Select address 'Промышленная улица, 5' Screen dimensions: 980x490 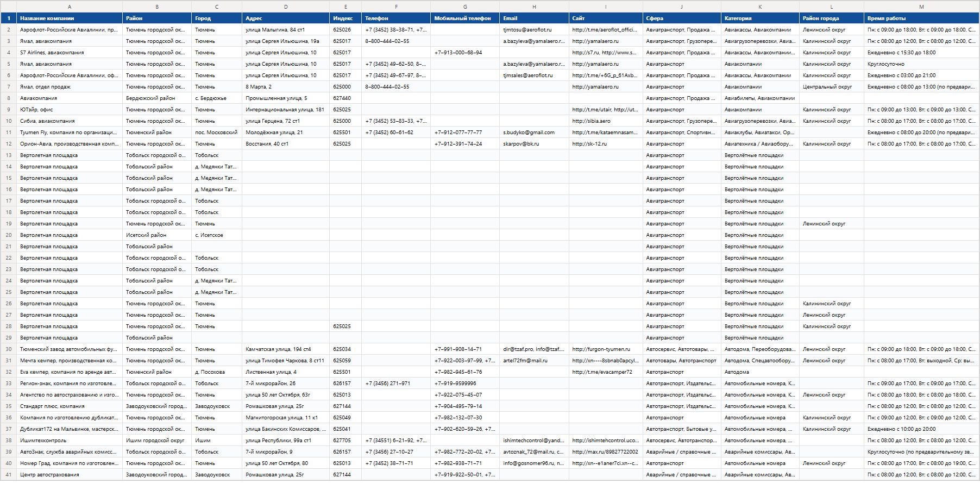point(286,98)
